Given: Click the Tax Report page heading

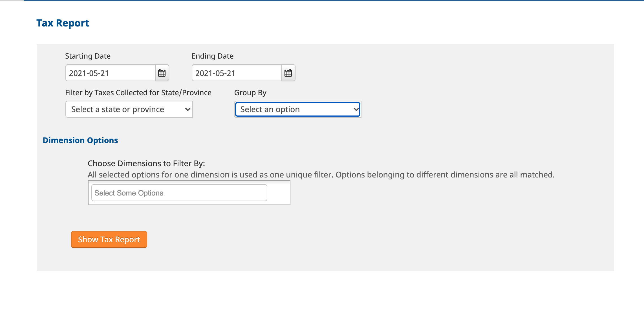Looking at the screenshot, I should coord(63,23).
